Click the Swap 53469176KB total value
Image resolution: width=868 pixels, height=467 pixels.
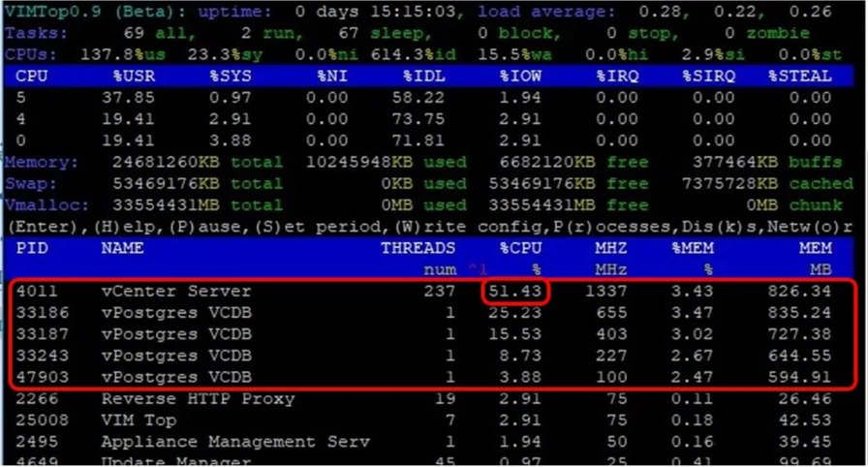[x=166, y=184]
